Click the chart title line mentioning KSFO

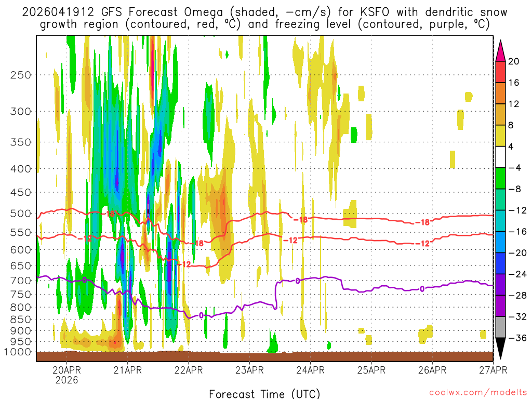click(264, 12)
